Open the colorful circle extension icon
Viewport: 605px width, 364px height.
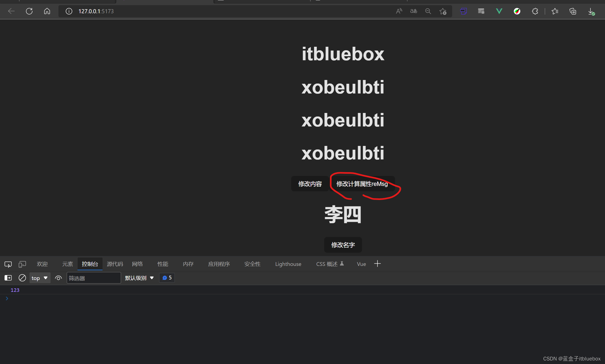click(517, 11)
